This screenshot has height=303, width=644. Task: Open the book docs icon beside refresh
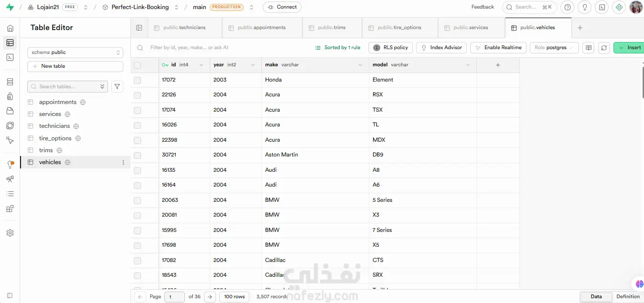589,48
